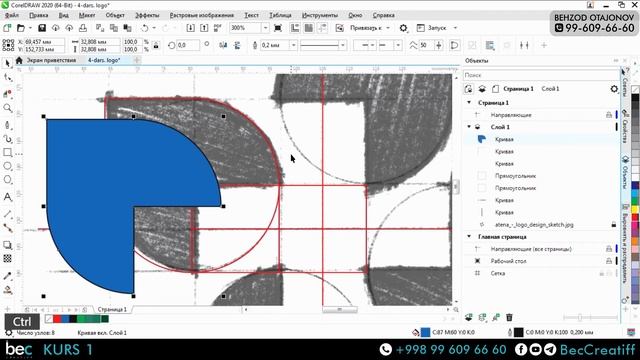Screen dimensions: 640x360
Task: Publish to PDF icon
Action: pos(218,28)
